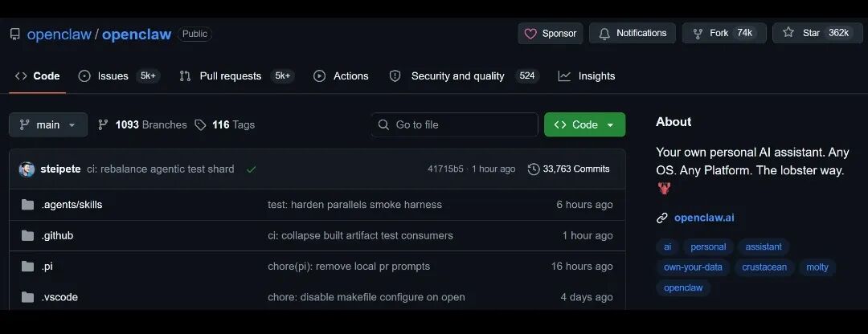Click the folder icon for .agents/skills
868x334 pixels.
coord(27,206)
